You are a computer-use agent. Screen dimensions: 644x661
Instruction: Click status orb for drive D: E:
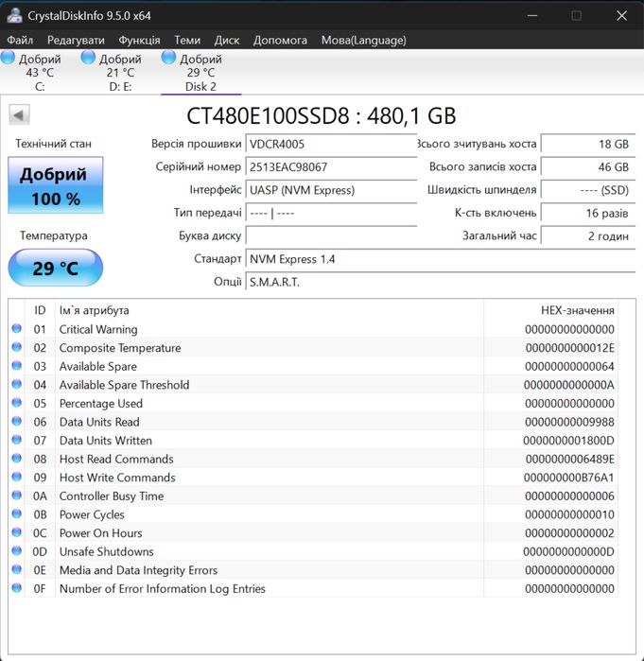(x=88, y=58)
